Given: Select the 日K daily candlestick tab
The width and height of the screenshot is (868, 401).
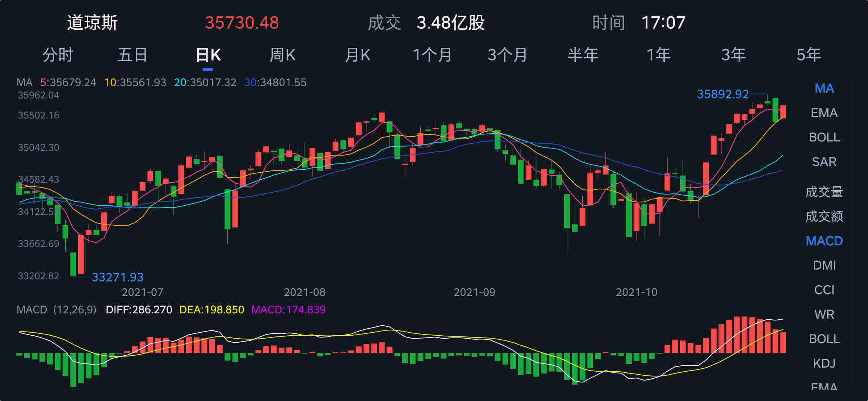Looking at the screenshot, I should [208, 55].
